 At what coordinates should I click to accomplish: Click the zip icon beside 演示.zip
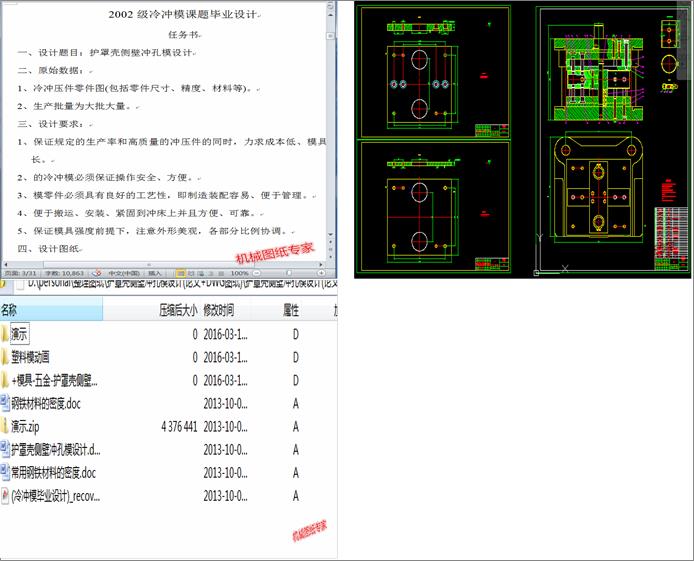[x=4, y=426]
